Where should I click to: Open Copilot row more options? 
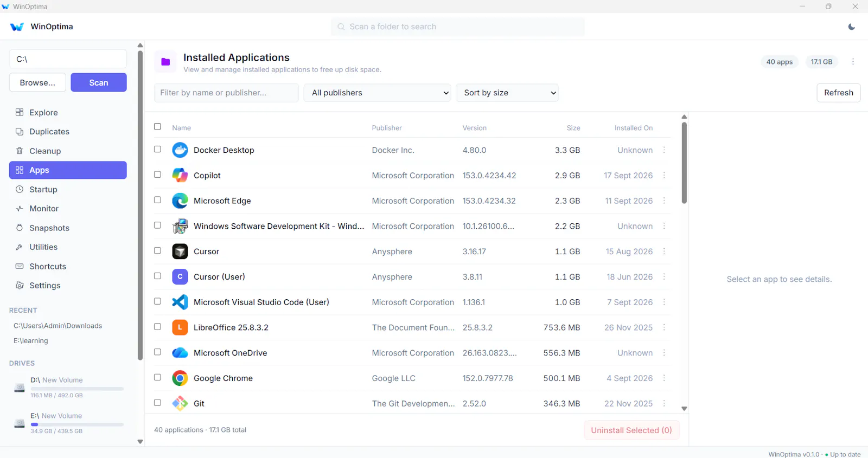point(664,176)
